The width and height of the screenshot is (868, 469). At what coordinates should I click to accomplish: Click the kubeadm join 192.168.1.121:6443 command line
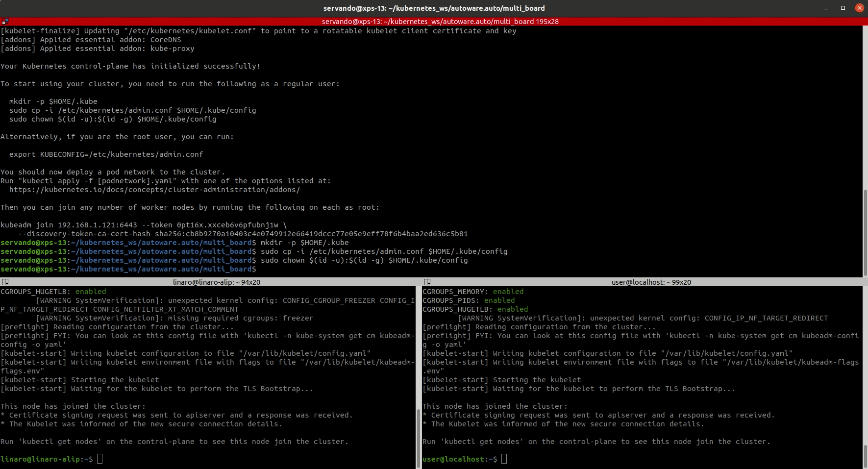(143, 225)
